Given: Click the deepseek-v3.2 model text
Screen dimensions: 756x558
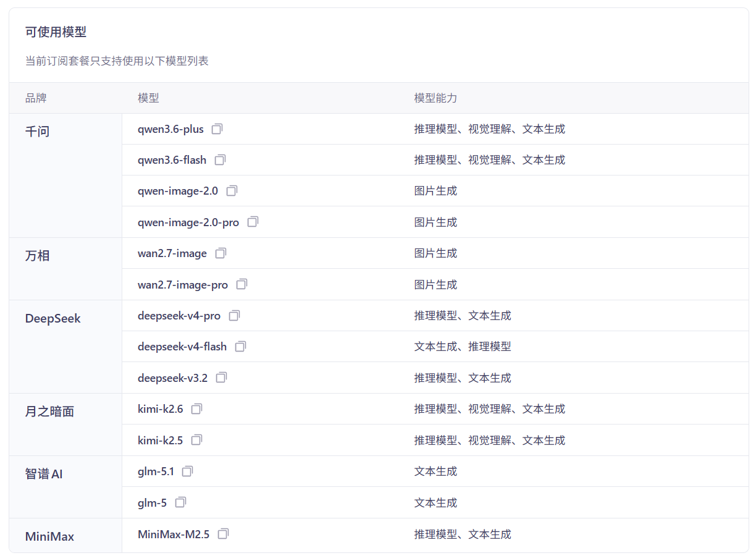Looking at the screenshot, I should pos(173,378).
